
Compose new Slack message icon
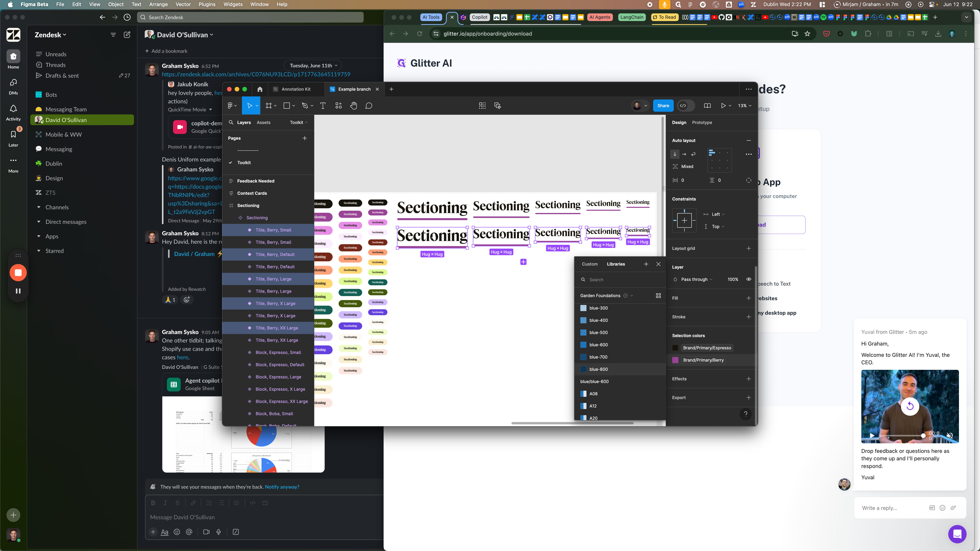click(x=127, y=35)
